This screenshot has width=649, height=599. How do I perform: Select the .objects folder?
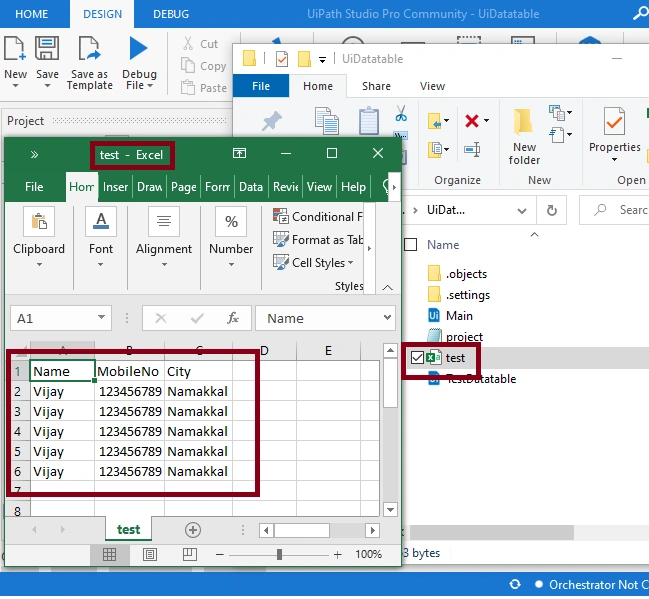(457, 274)
